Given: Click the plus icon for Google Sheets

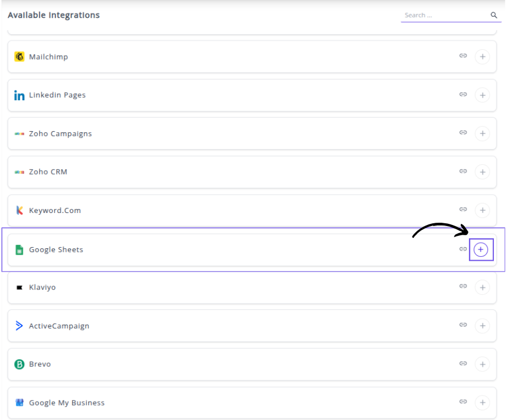Looking at the screenshot, I should (x=481, y=249).
